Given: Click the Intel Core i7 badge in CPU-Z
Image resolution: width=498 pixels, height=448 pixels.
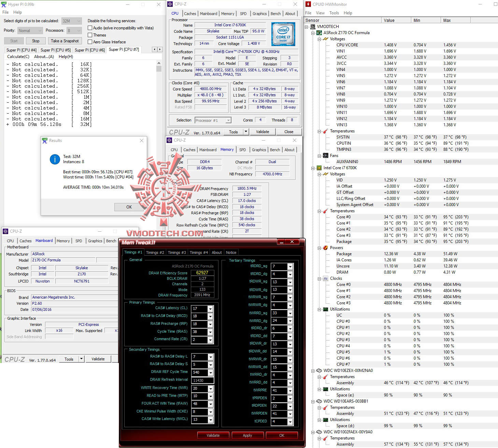Looking at the screenshot, I should (283, 34).
